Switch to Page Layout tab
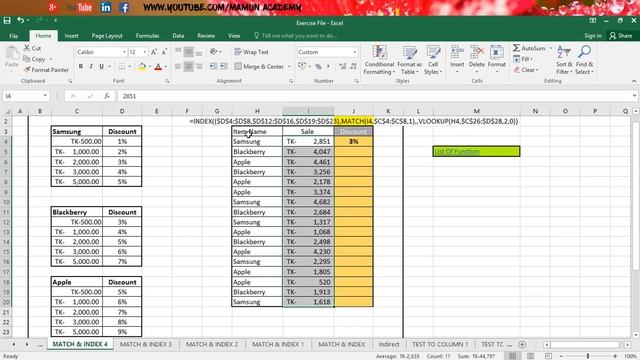 click(x=107, y=36)
